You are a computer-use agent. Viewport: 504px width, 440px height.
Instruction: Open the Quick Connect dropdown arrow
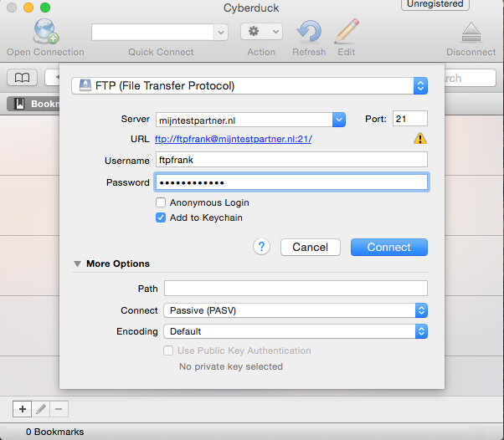click(221, 32)
